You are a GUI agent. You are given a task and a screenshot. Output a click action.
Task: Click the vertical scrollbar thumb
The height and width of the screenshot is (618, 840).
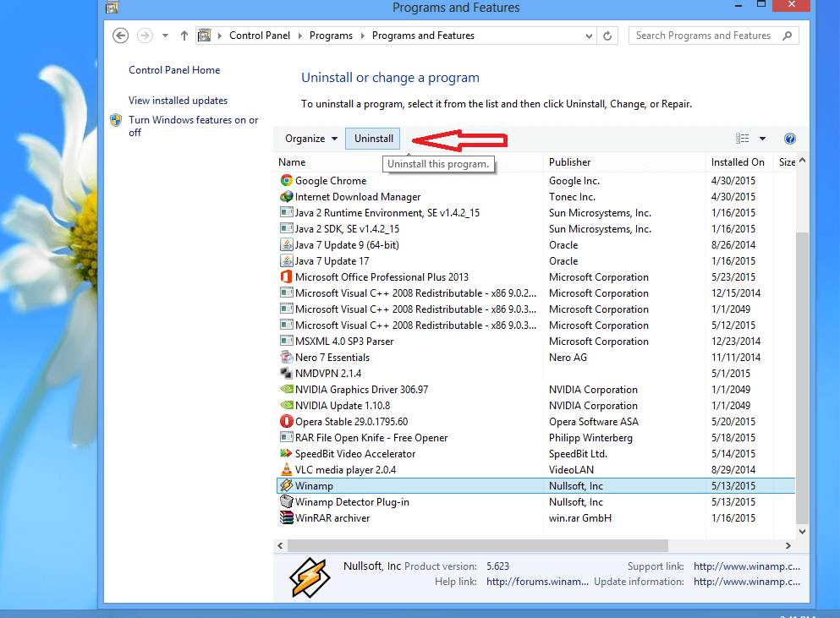coord(802,379)
